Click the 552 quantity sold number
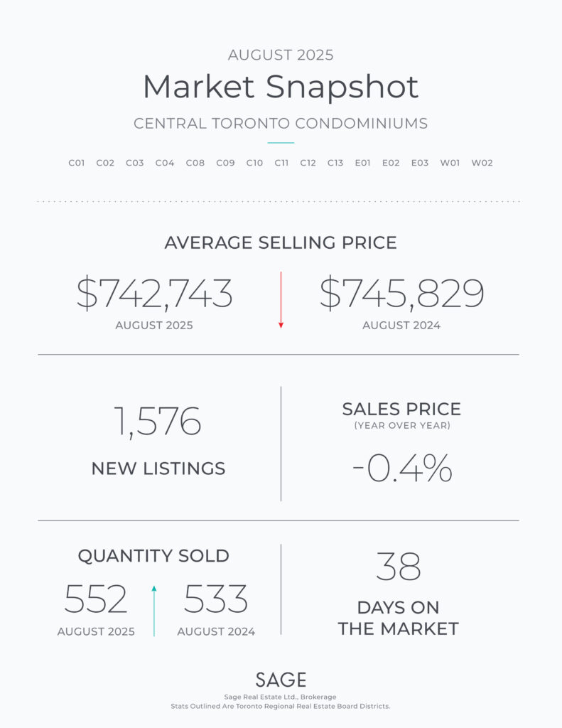 click(96, 600)
